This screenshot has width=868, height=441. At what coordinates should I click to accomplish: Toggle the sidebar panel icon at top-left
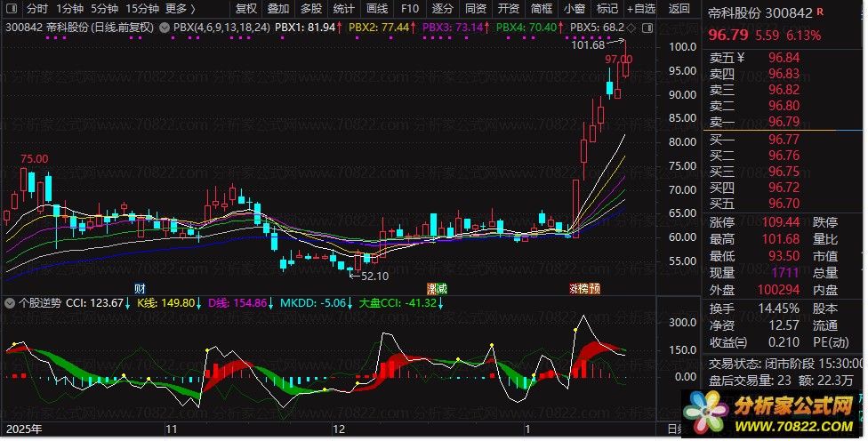click(x=11, y=8)
